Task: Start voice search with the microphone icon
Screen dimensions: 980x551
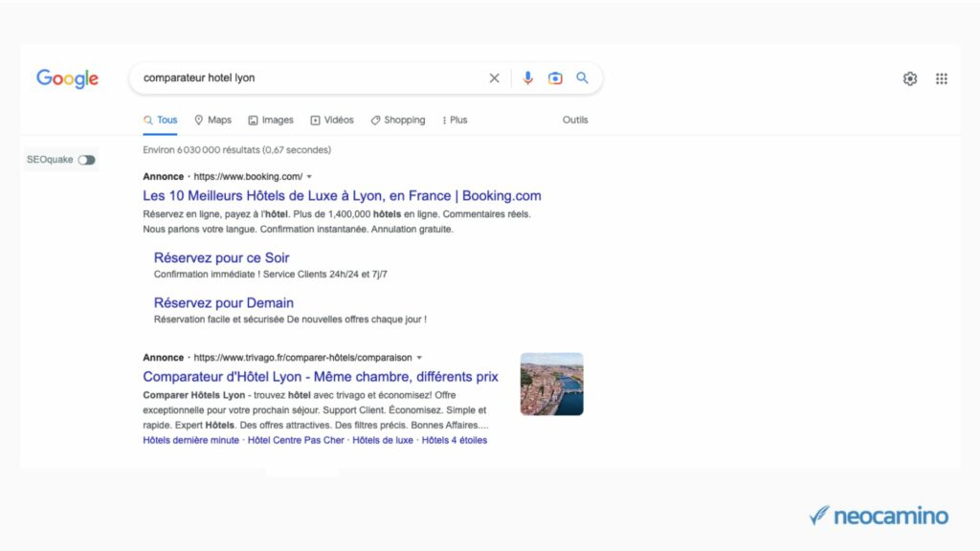Action: (x=528, y=78)
